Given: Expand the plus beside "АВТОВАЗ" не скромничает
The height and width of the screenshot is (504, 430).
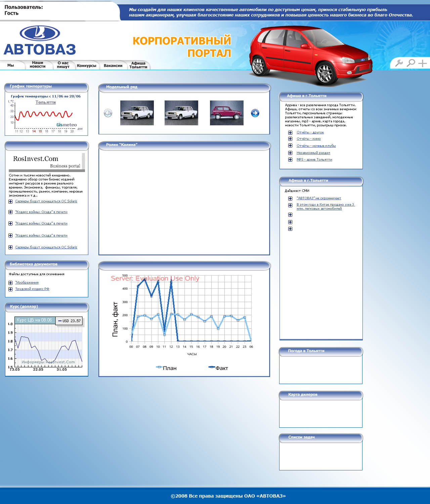Looking at the screenshot, I should 290,199.
